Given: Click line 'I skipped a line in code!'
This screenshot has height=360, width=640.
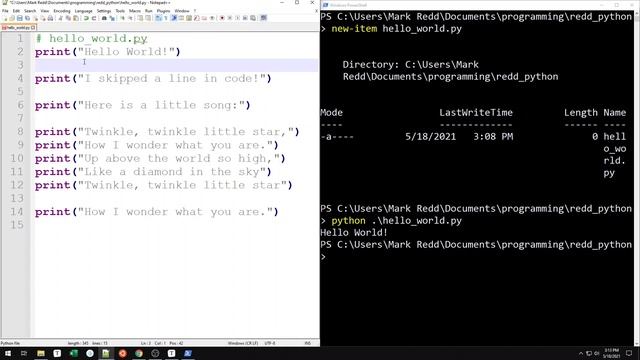Looking at the screenshot, I should [153, 78].
